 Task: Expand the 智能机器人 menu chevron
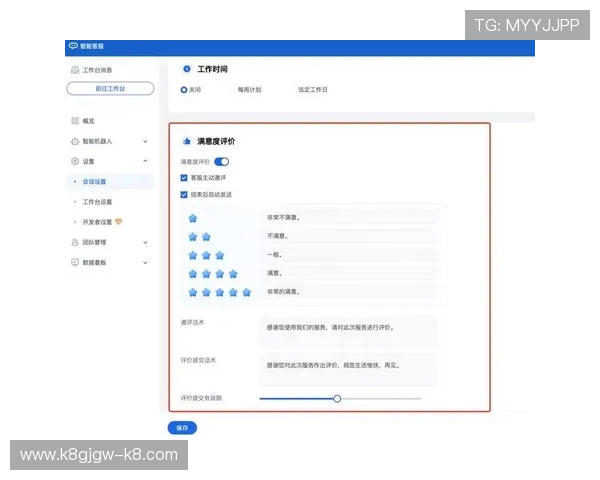click(145, 141)
